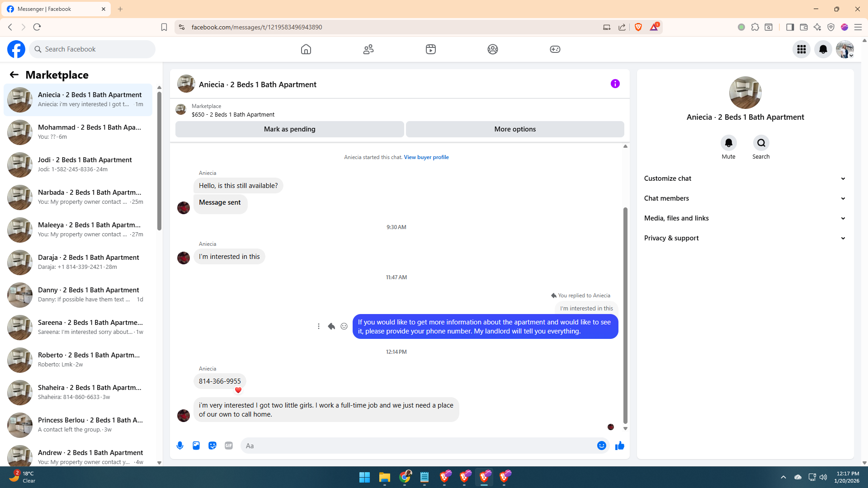868x488 pixels.
Task: Show hidden system tray icons chevron
Action: click(x=783, y=477)
